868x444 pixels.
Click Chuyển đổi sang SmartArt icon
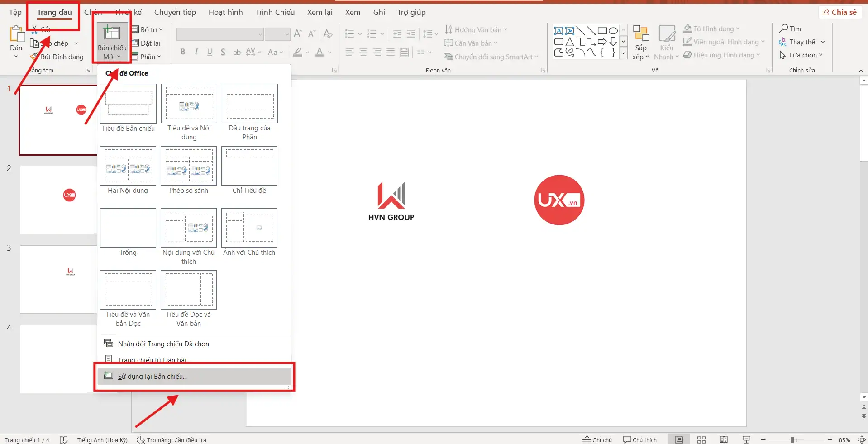pos(491,57)
